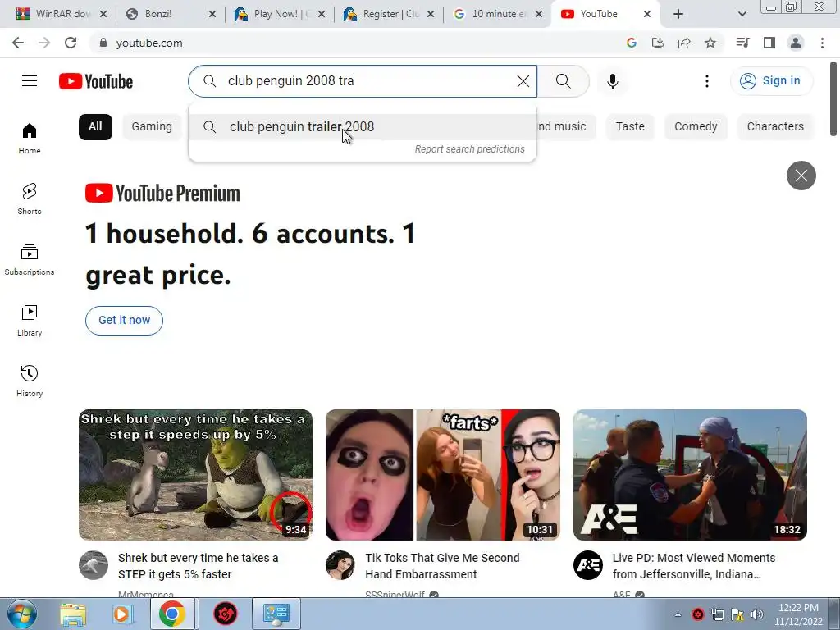This screenshot has width=840, height=630.
Task: Open Chrome three-dot menu
Action: pyautogui.click(x=822, y=43)
